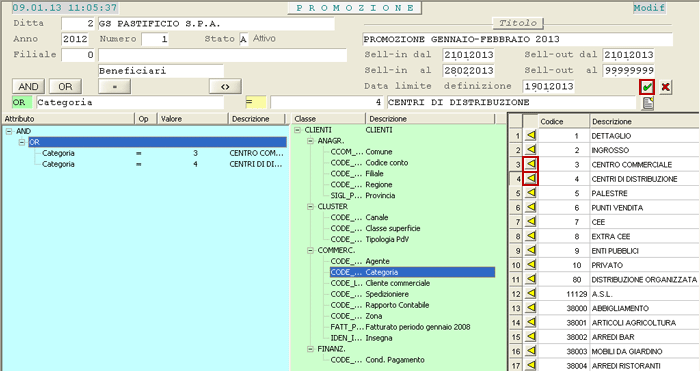Screen dimensions: 700x371
Task: Click the Codice column header
Action: pyautogui.click(x=563, y=121)
